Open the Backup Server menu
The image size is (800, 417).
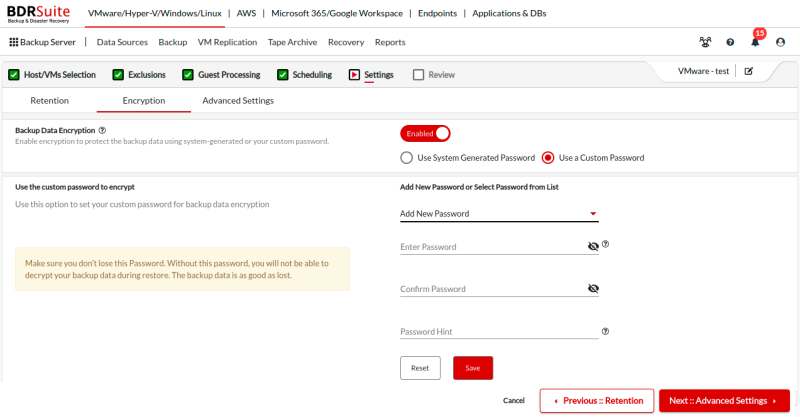(42, 42)
